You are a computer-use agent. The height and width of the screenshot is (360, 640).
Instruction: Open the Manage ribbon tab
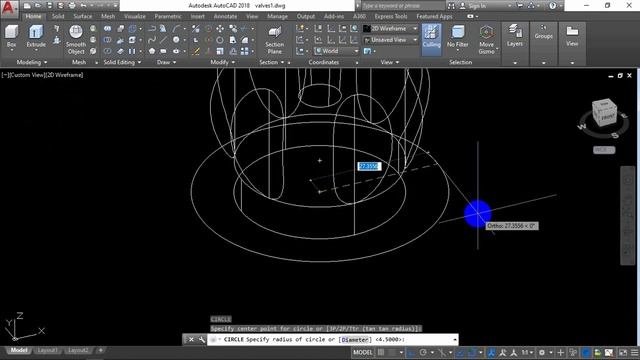point(277,16)
